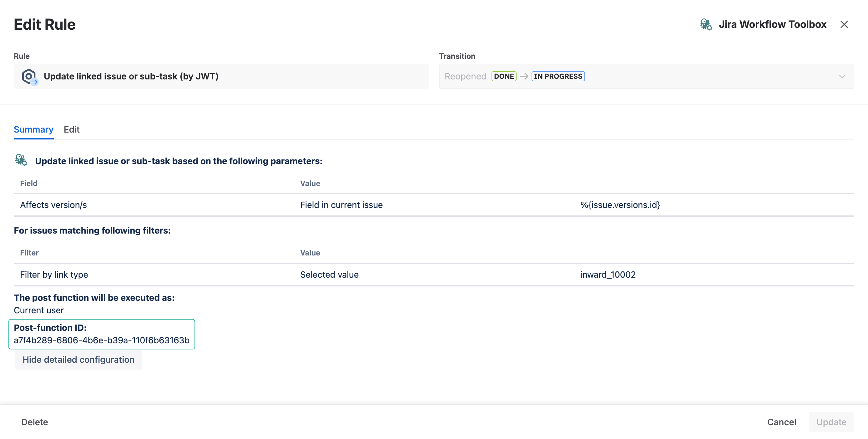Click the IN PROGRESS status lozenge
The height and width of the screenshot is (439, 868).
click(558, 77)
